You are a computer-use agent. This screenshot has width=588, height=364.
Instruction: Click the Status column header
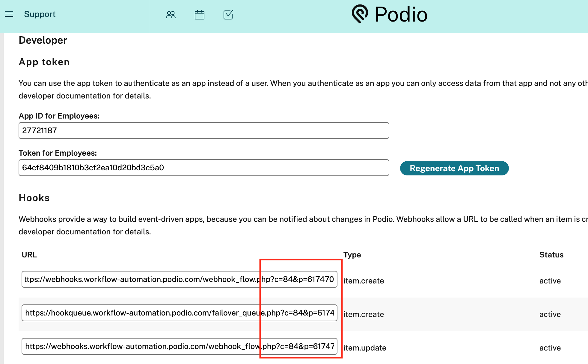pyautogui.click(x=551, y=255)
